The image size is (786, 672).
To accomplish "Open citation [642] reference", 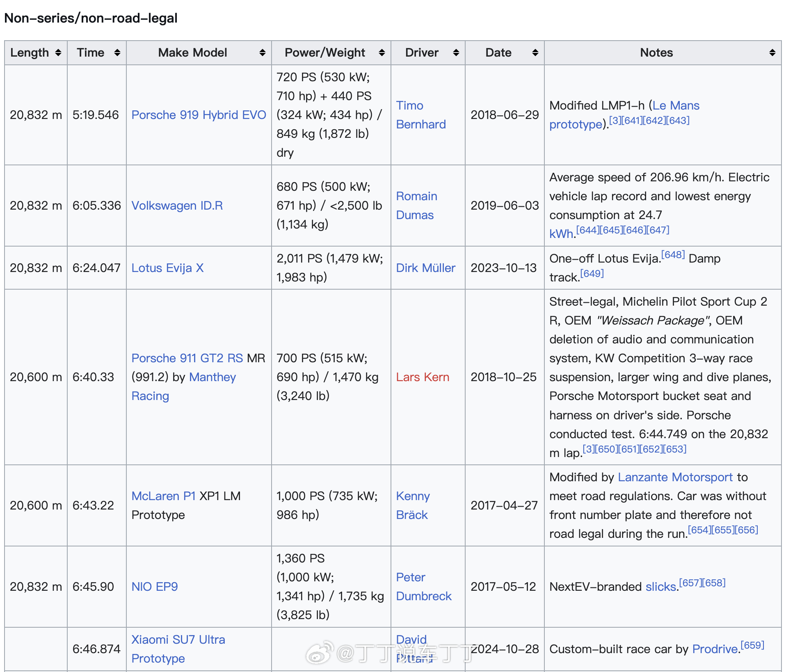I will (x=655, y=121).
